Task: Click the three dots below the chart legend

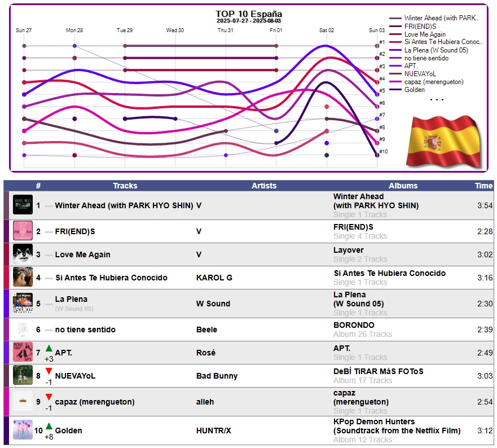Action: coord(437,100)
